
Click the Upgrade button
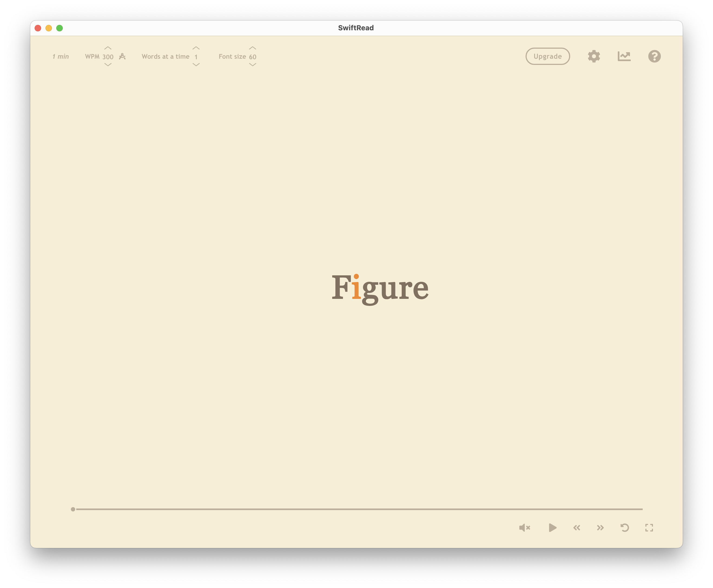pos(547,56)
